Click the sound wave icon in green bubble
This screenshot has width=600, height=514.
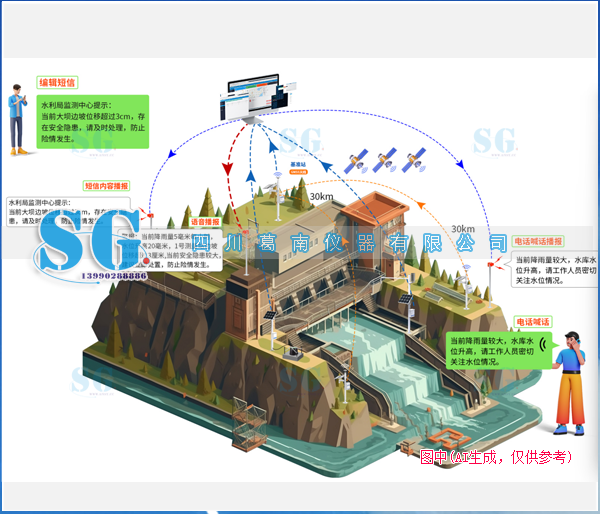pos(543,345)
